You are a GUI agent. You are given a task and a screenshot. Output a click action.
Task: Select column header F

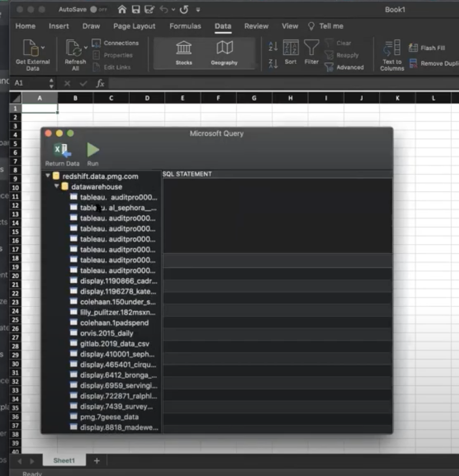[218, 98]
